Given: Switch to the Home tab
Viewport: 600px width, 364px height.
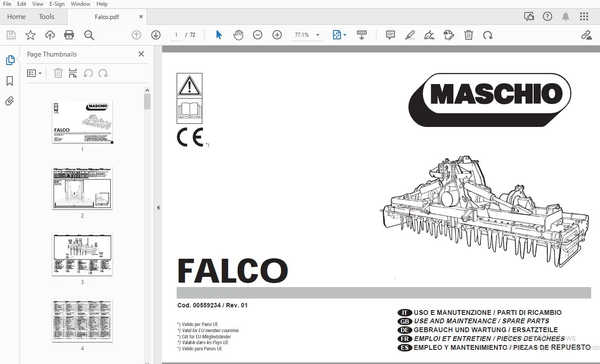Looking at the screenshot, I should pos(16,17).
